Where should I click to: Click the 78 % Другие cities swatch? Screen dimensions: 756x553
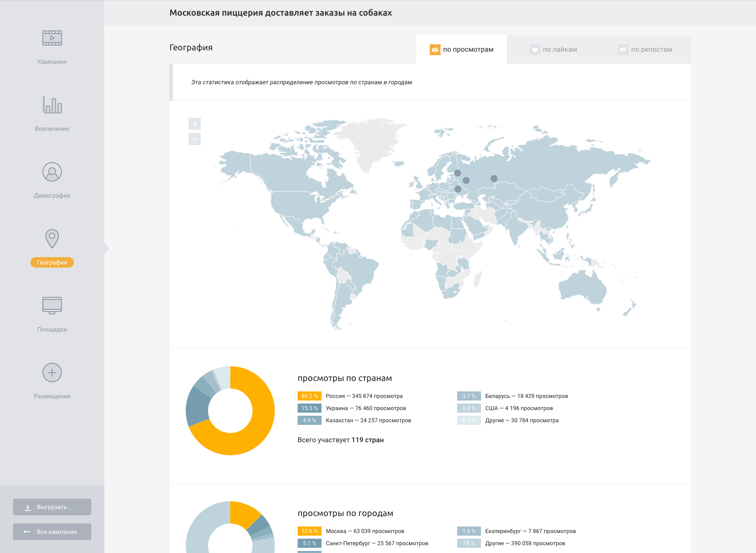tap(469, 543)
